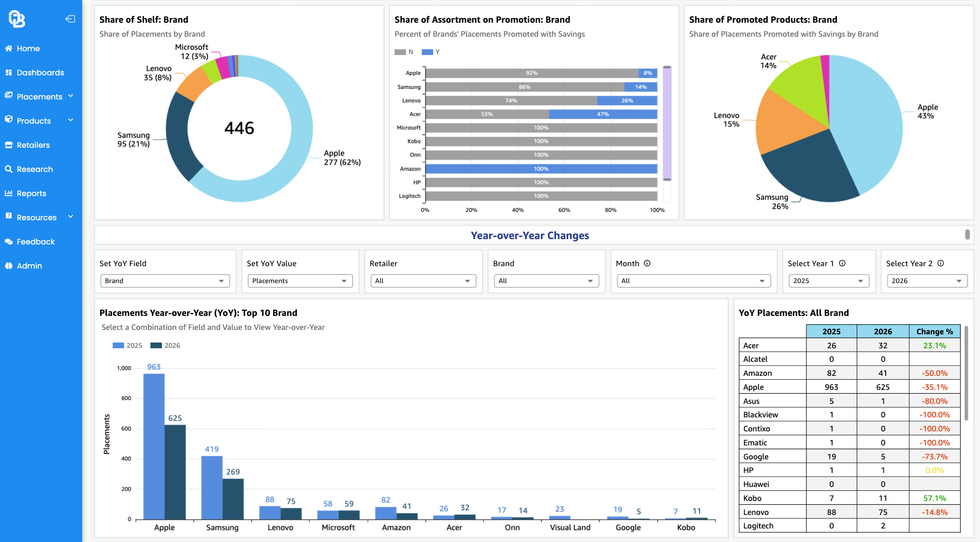The image size is (980, 542).
Task: Click the 2025 column header in table
Action: [x=831, y=331]
